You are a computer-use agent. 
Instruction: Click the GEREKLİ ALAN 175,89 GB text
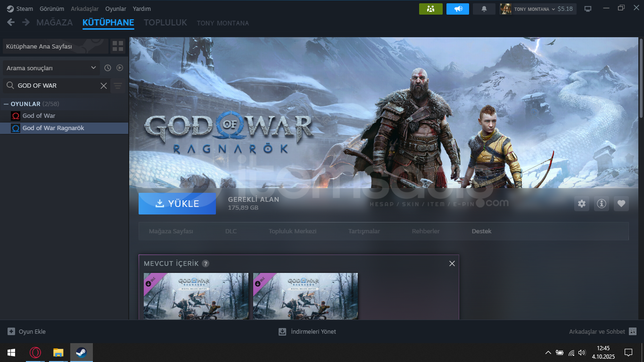click(254, 203)
